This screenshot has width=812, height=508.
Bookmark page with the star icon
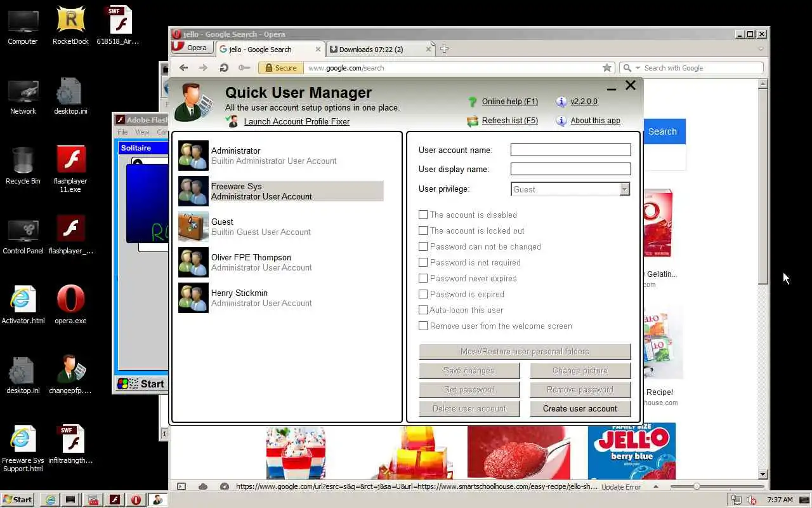[607, 68]
